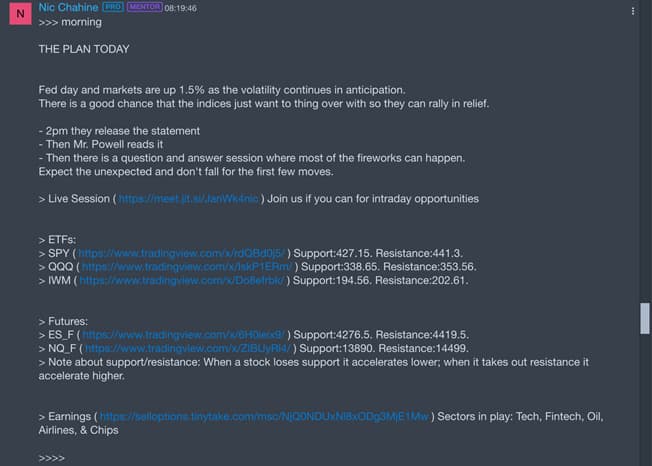Click the PRO badge beside Nic Chahine
Screen dimensions: 652x466
tap(113, 7)
